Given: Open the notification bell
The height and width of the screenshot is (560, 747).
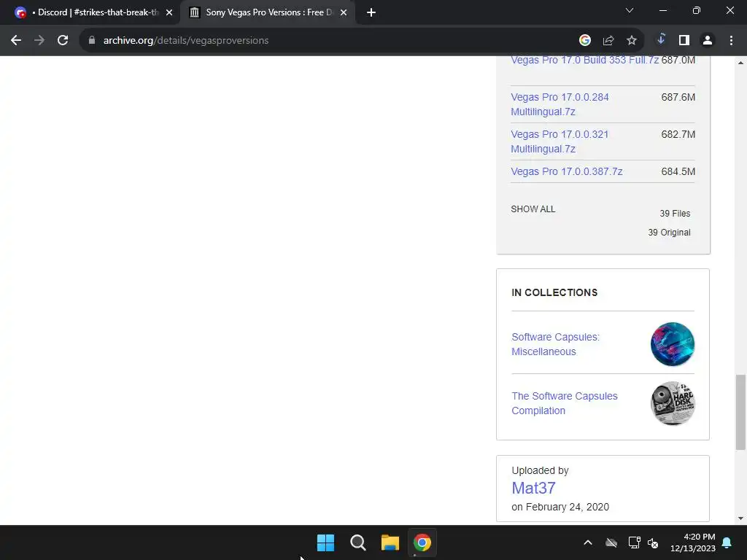Looking at the screenshot, I should click(x=727, y=542).
